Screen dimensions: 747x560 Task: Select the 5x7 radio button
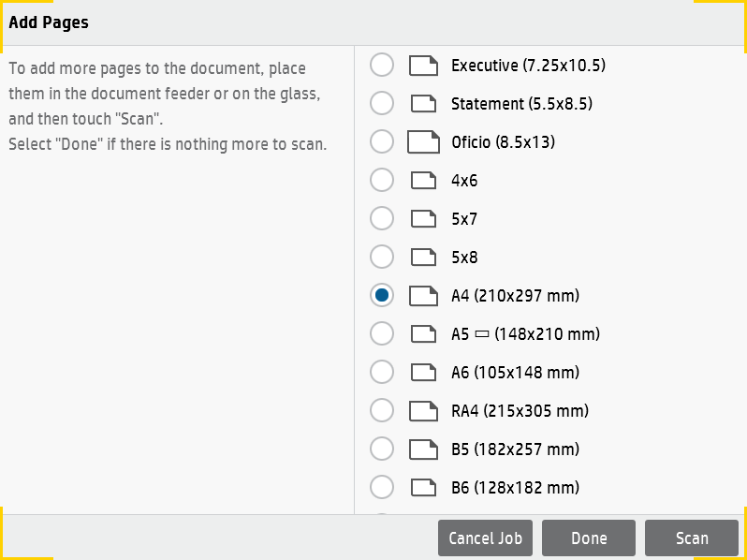[382, 219]
